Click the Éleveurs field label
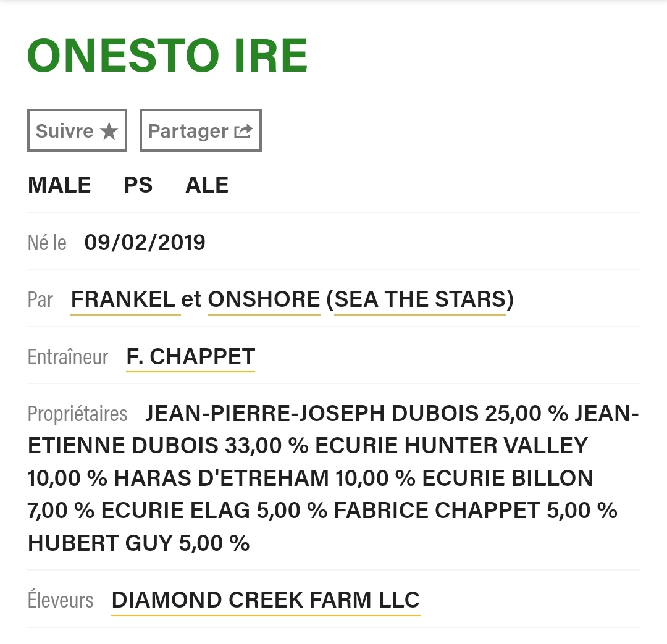This screenshot has width=667, height=644. click(61, 600)
